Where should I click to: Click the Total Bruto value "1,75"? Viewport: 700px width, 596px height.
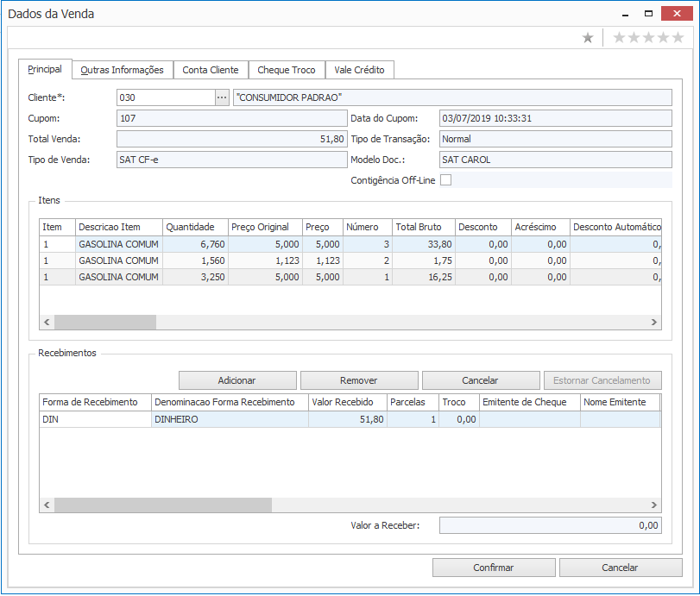pyautogui.click(x=424, y=260)
